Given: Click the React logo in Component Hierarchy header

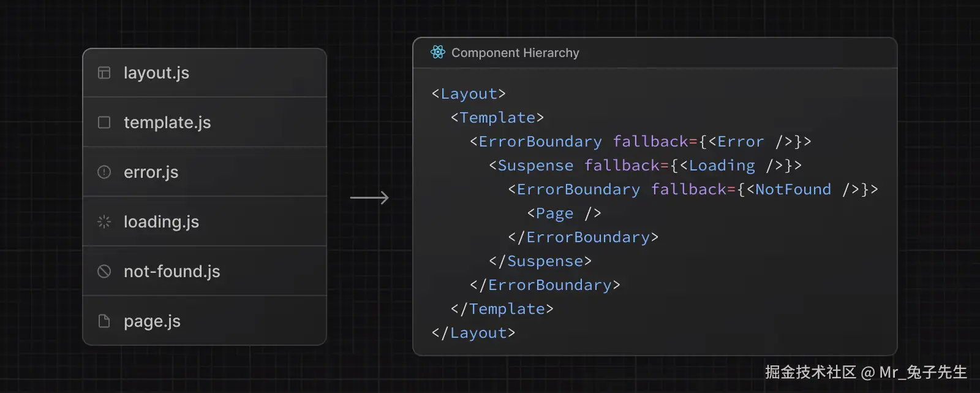Looking at the screenshot, I should (x=438, y=53).
